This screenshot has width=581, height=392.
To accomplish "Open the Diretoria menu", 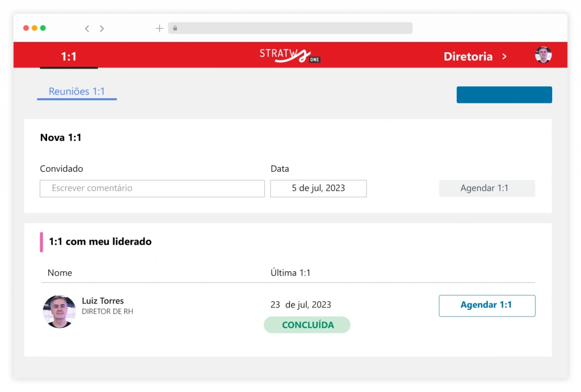I will (x=468, y=56).
